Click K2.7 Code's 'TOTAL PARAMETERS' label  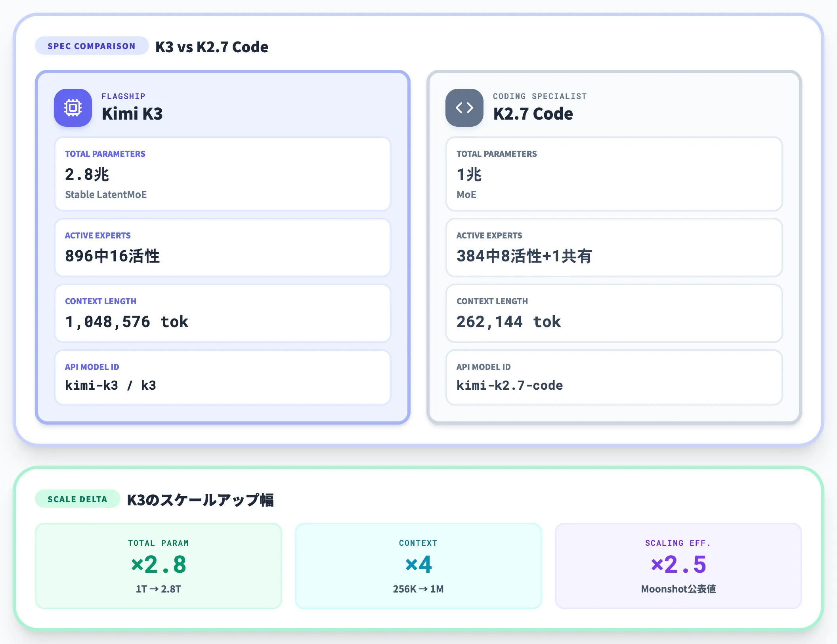497,154
